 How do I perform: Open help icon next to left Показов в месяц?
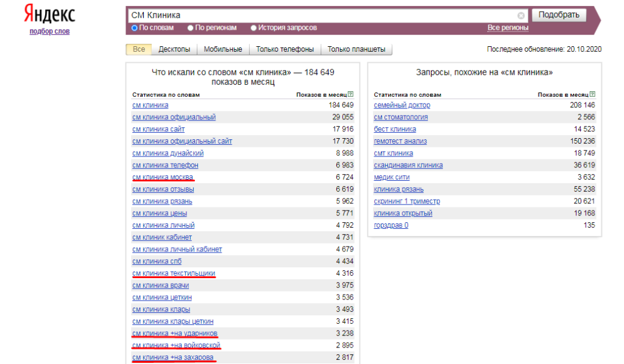click(x=350, y=94)
